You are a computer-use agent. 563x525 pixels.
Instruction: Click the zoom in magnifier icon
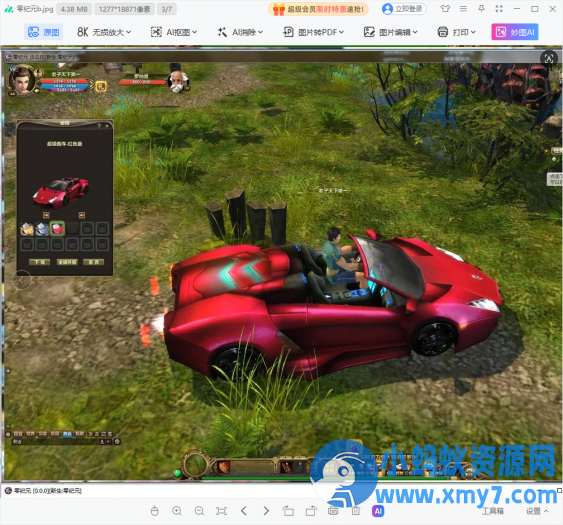(177, 511)
